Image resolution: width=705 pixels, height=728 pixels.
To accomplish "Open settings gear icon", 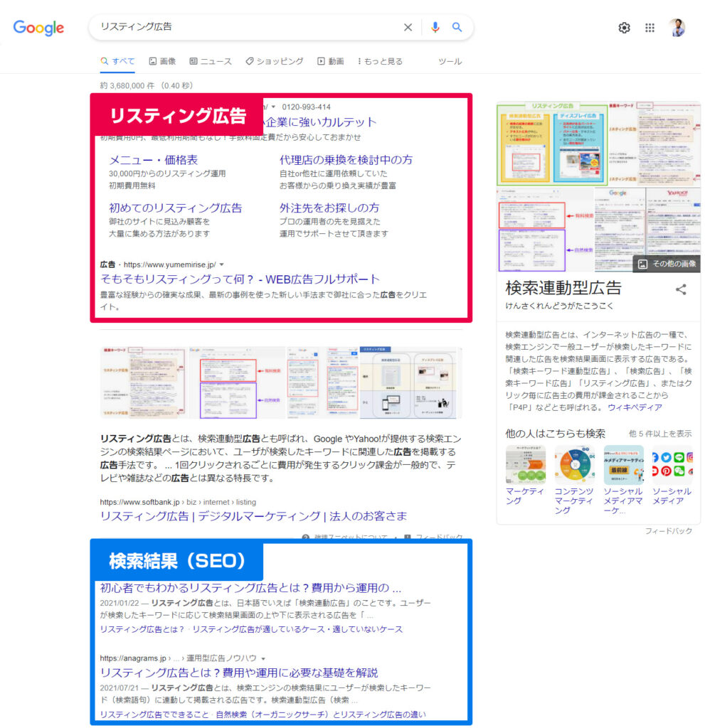I will point(624,28).
